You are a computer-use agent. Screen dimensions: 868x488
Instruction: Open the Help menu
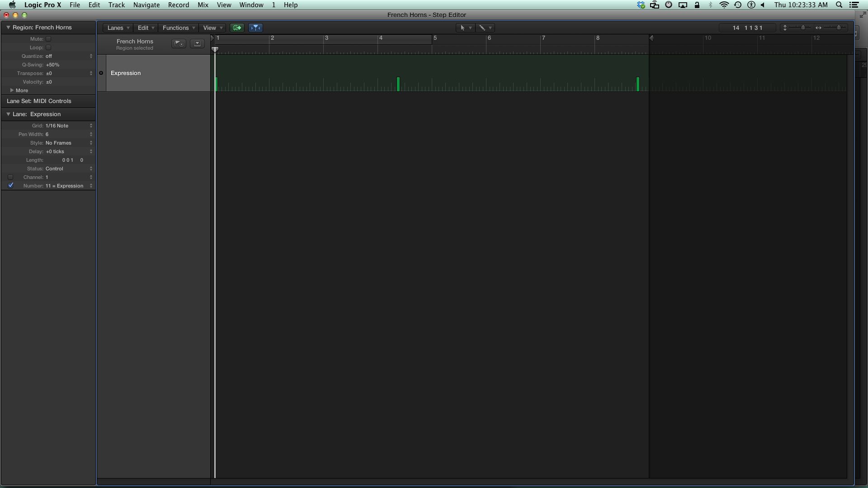click(x=291, y=5)
